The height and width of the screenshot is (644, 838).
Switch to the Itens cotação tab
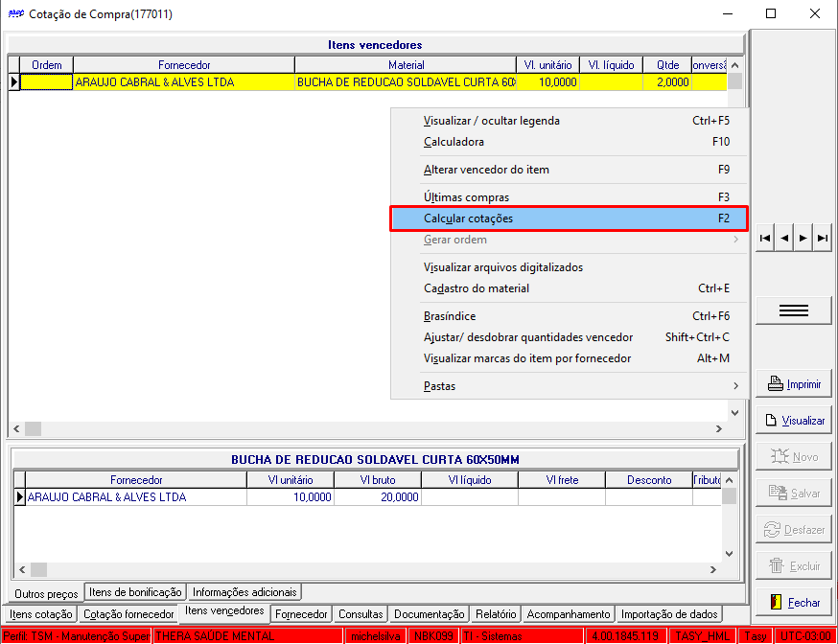pyautogui.click(x=40, y=614)
